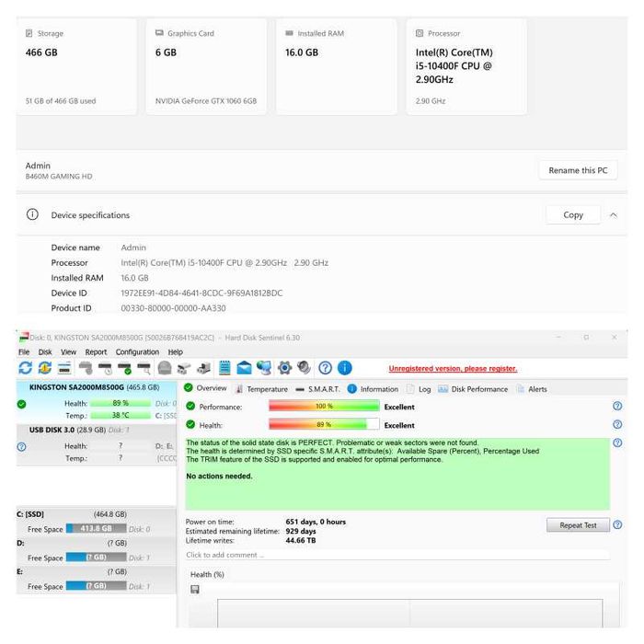Switch to the Overview tab
Image resolution: width=644 pixels, height=644 pixels.
205,388
